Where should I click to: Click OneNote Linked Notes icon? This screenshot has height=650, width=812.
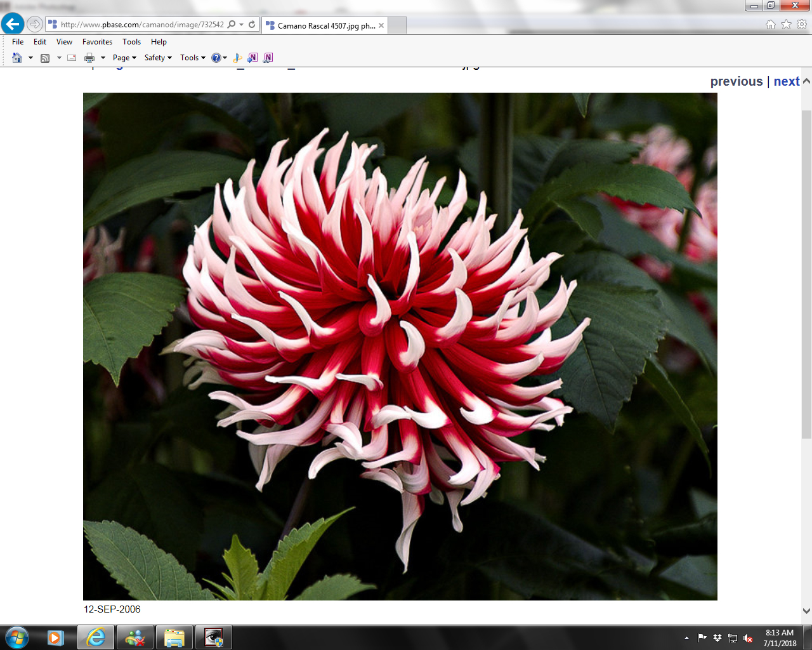268,58
